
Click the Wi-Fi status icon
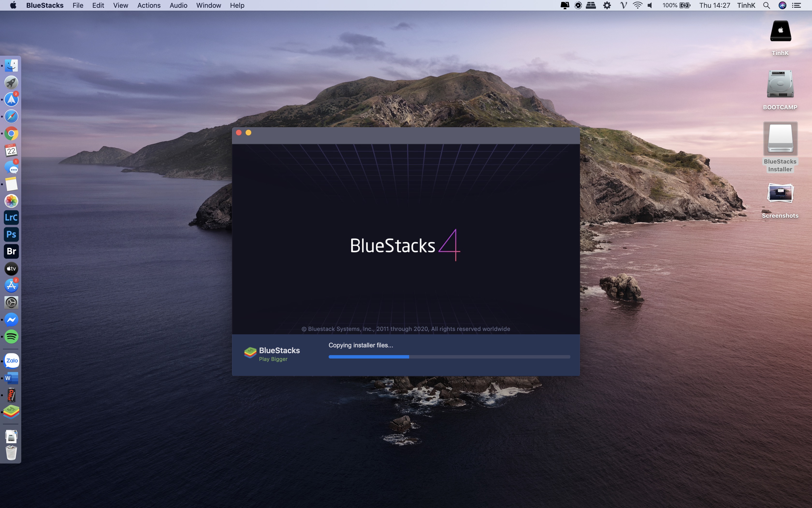point(638,5)
